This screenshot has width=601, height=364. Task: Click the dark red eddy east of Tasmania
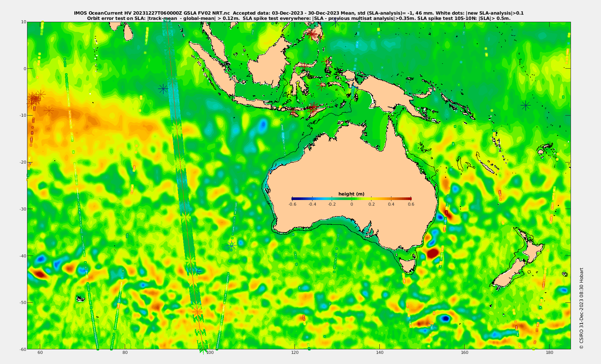pos(433,253)
